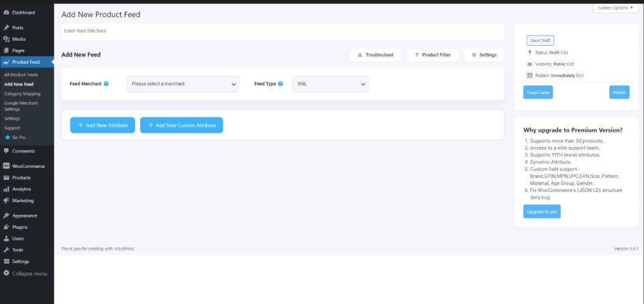Click the Collapse menu arrow icon
This screenshot has height=304, width=644.
[x=6, y=273]
